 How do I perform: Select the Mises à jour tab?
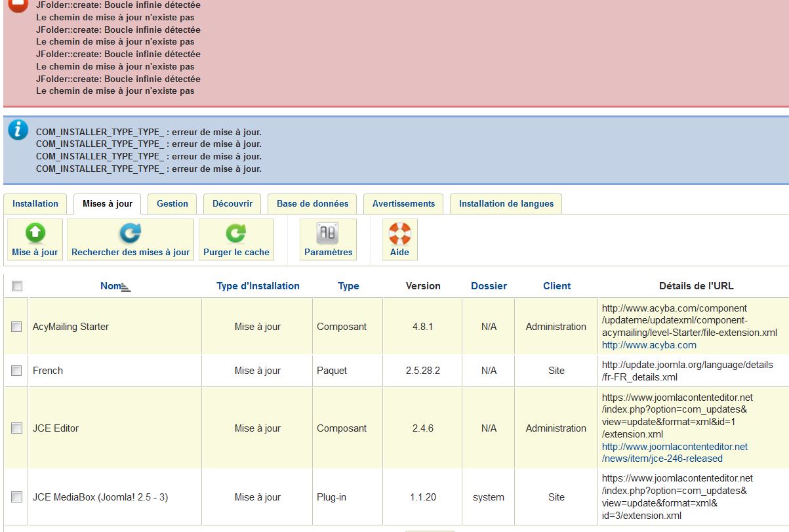[108, 203]
